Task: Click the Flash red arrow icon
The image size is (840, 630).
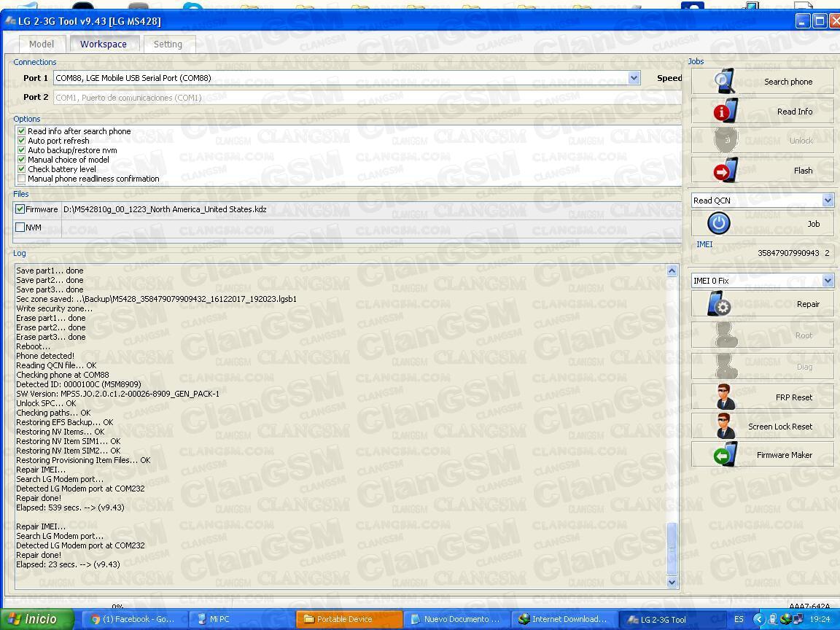Action: 726,171
